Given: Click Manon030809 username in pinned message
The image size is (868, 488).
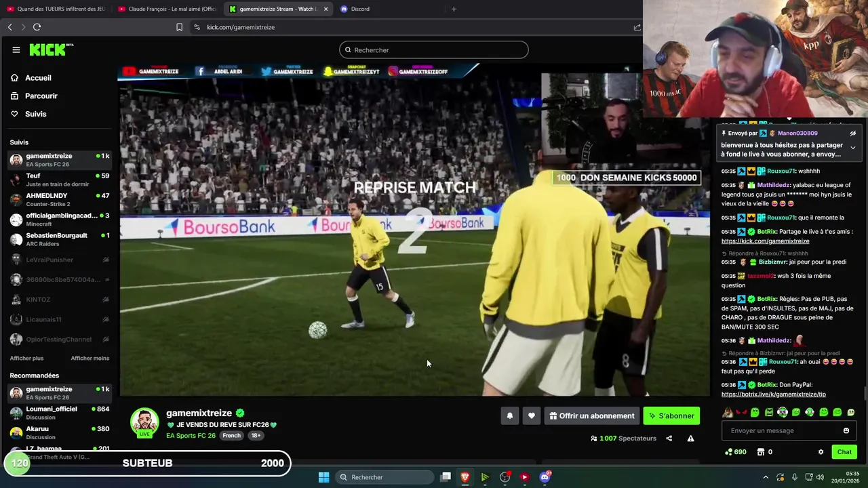Looking at the screenshot, I should 797,134.
